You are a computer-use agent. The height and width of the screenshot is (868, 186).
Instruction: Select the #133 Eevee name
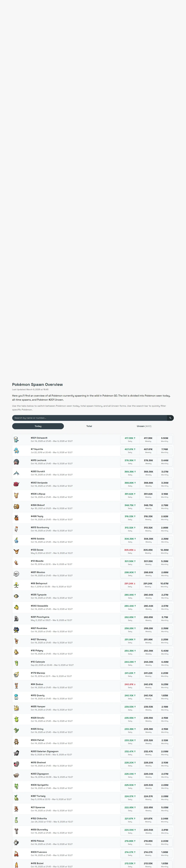coord(37,550)
